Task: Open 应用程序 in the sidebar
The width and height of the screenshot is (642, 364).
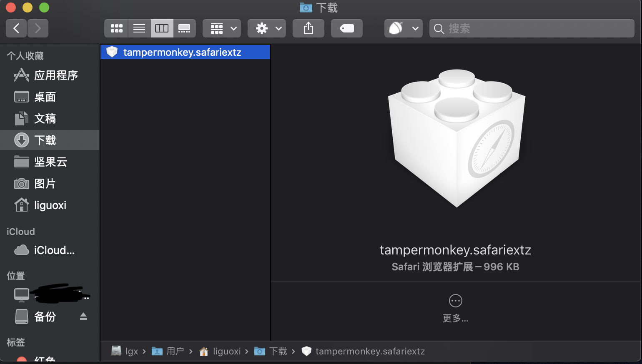Action: (x=50, y=75)
